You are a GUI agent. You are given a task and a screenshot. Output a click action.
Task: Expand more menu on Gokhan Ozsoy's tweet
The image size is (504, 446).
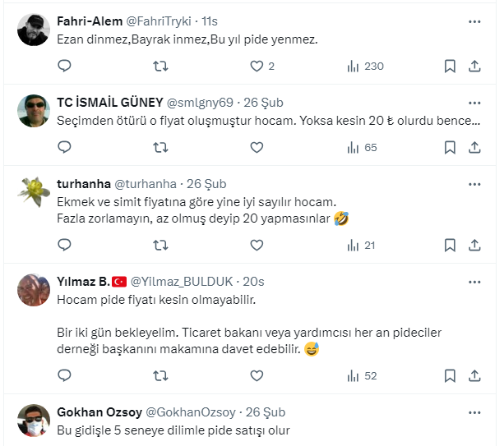[x=474, y=412]
